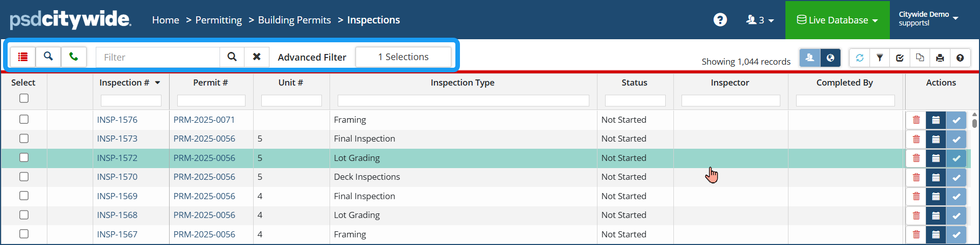Clear the filter with the X icon

(x=257, y=57)
